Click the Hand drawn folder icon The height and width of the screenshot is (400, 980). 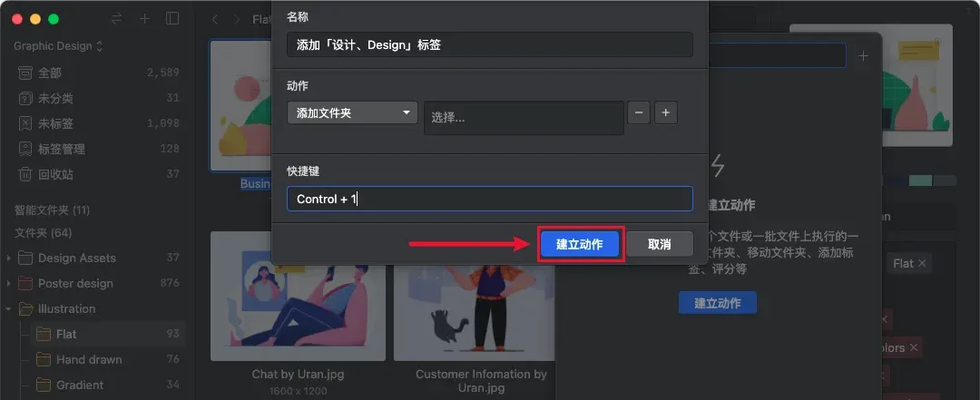tap(44, 359)
